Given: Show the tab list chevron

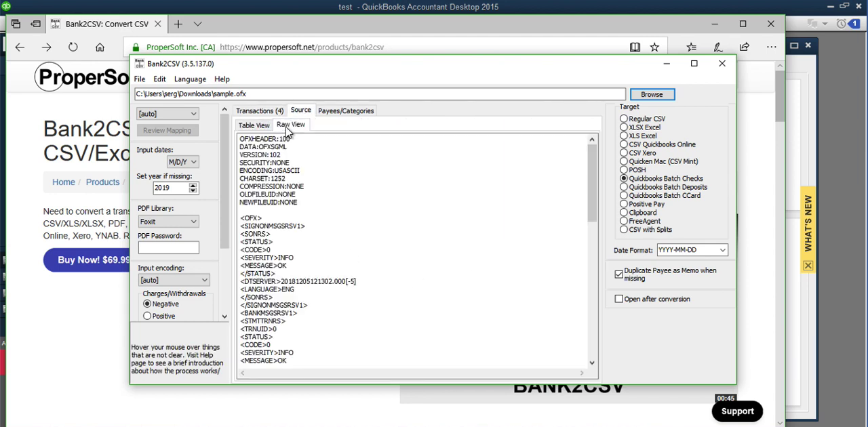Looking at the screenshot, I should coord(197,24).
